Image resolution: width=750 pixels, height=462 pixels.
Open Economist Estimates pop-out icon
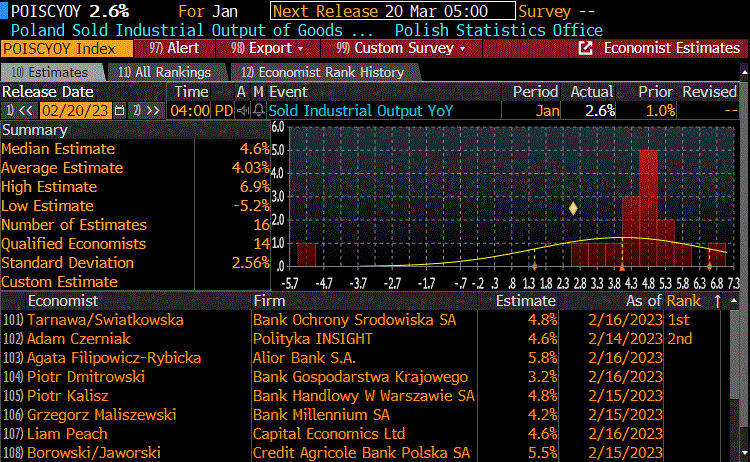pos(585,48)
